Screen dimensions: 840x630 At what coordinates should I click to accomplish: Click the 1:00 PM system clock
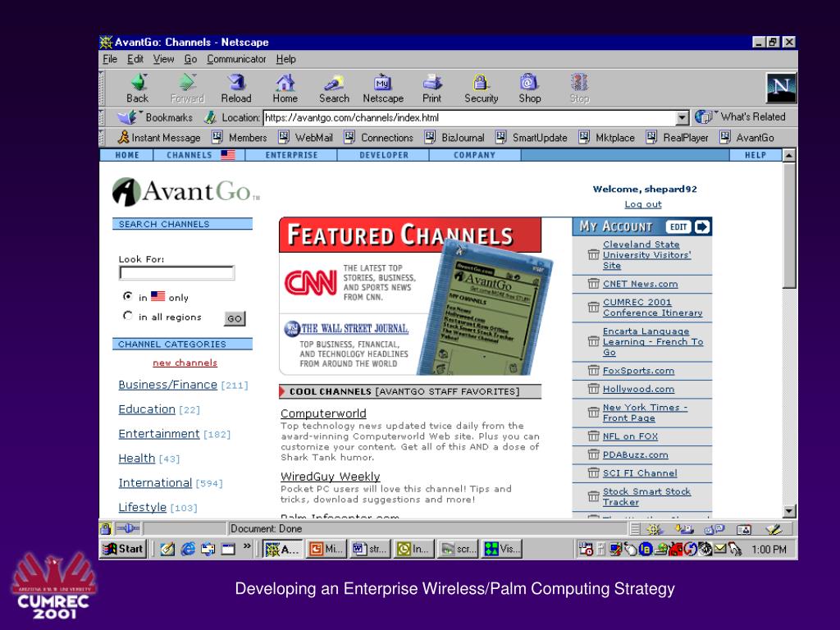pyautogui.click(x=768, y=549)
